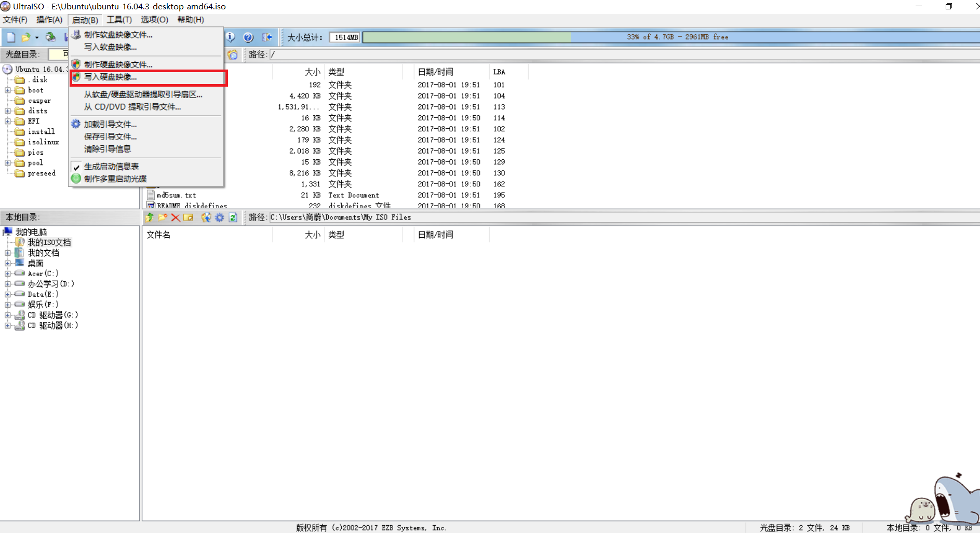The width and height of the screenshot is (980, 533).
Task: Click the green disc save-reopen toolbar icon
Action: point(50,37)
